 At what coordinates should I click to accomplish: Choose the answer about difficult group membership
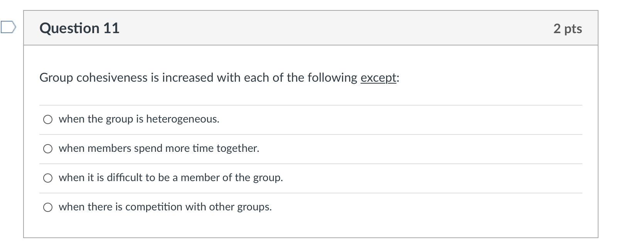point(47,178)
